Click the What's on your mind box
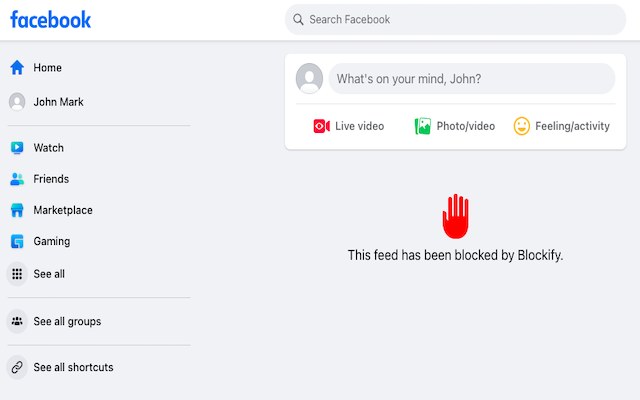The image size is (640, 400). (471, 79)
